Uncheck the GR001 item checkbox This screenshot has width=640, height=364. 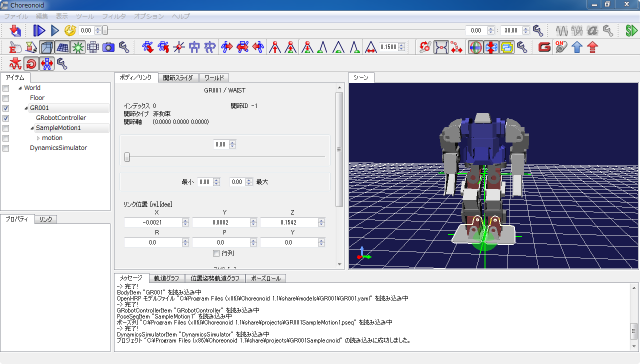[6, 108]
